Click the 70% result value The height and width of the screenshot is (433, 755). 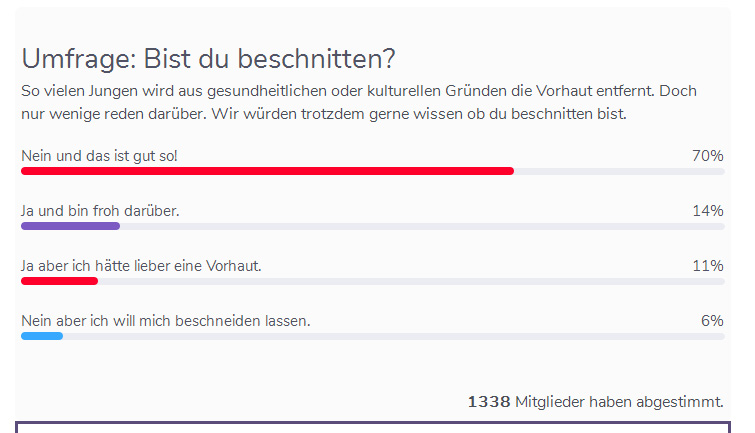[x=707, y=156]
